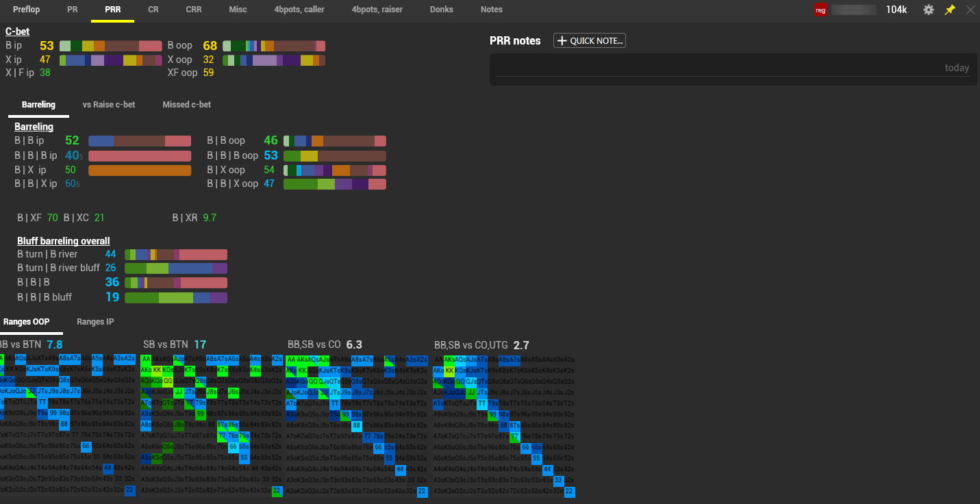Close the popup with the X icon
The height and width of the screenshot is (504, 980).
pos(970,10)
